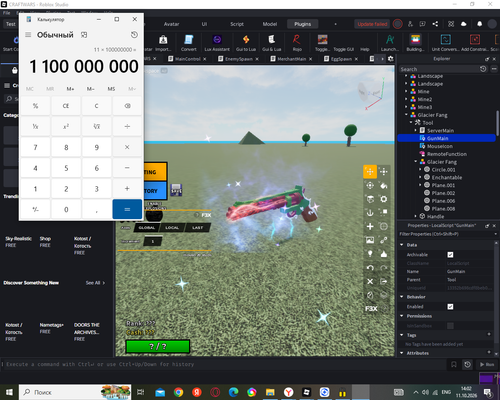Click the calculator equals button
This screenshot has height=400, width=500.
coord(127,209)
